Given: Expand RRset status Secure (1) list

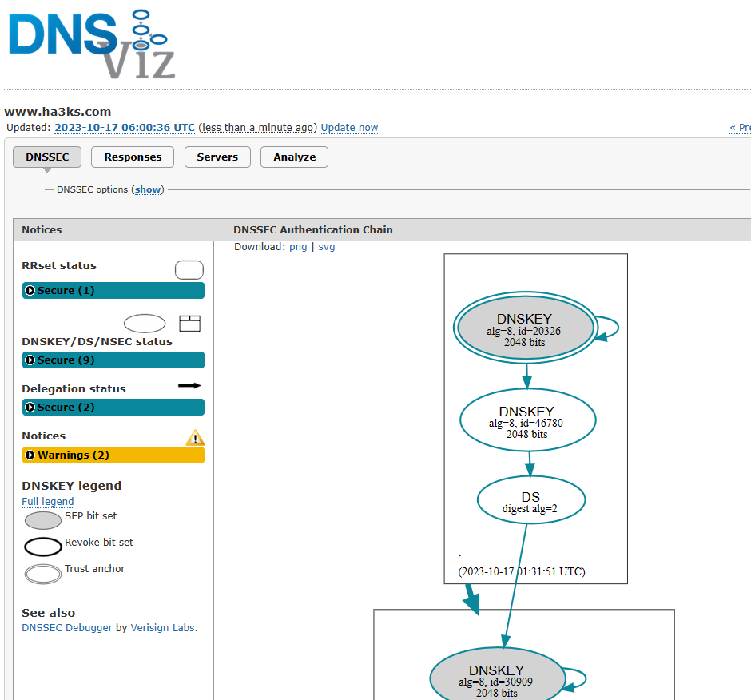Looking at the screenshot, I should coord(113,290).
